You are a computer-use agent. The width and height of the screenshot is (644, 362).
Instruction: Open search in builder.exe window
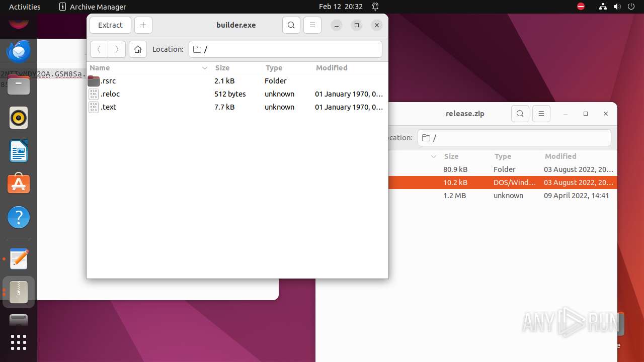(x=291, y=25)
